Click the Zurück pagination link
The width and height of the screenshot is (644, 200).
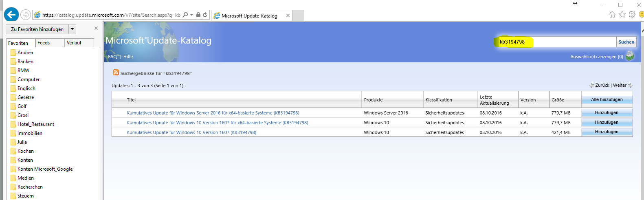point(602,85)
